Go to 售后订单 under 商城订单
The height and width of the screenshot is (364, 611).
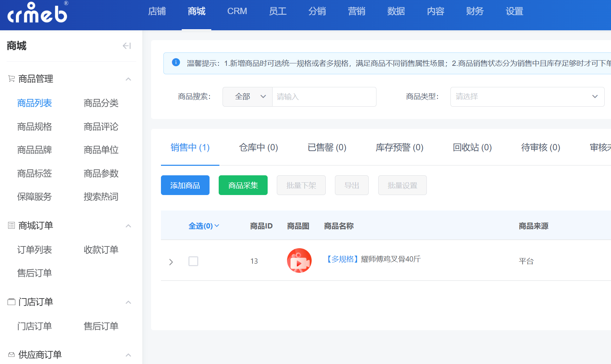(x=35, y=273)
